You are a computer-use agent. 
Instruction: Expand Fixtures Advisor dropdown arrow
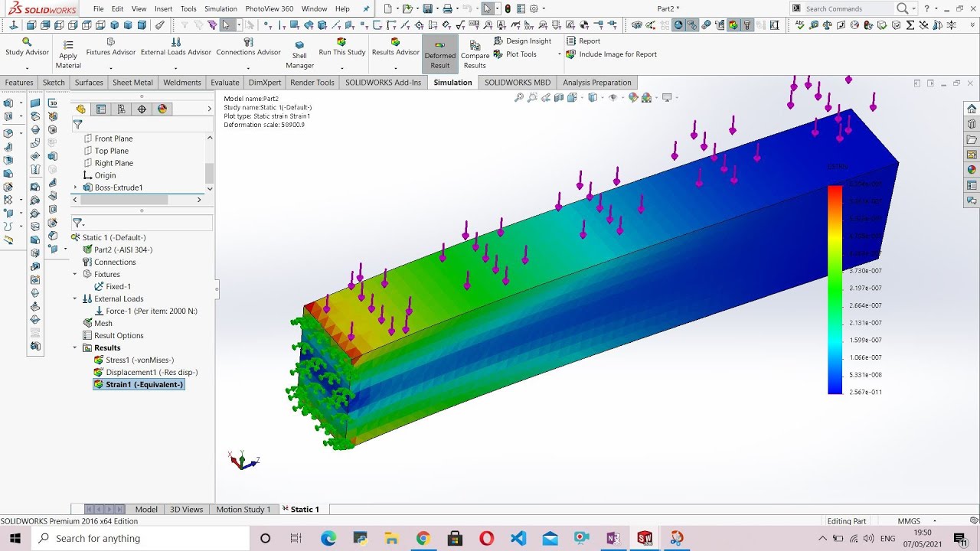pyautogui.click(x=111, y=67)
